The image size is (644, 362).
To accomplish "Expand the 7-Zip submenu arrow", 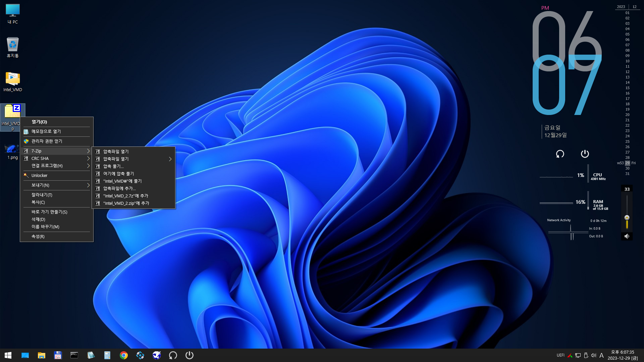I will (88, 151).
